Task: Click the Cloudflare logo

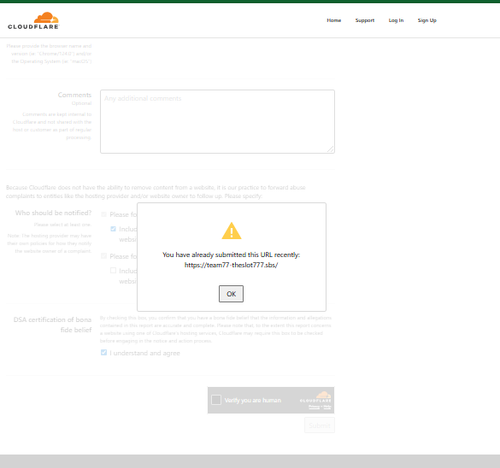Action: (x=33, y=21)
